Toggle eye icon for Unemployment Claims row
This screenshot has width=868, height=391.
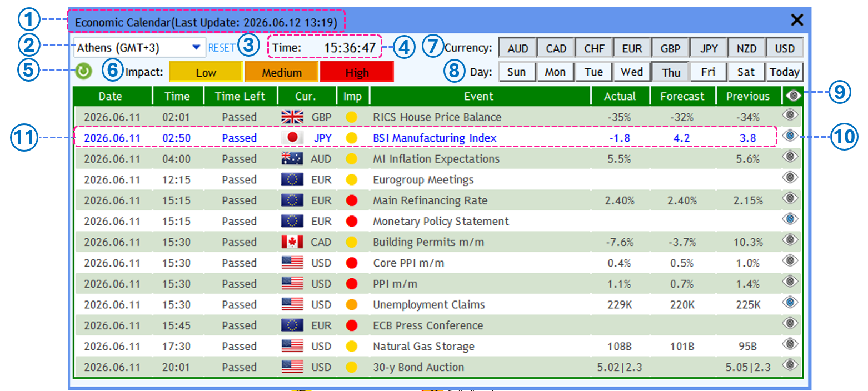coord(790,303)
